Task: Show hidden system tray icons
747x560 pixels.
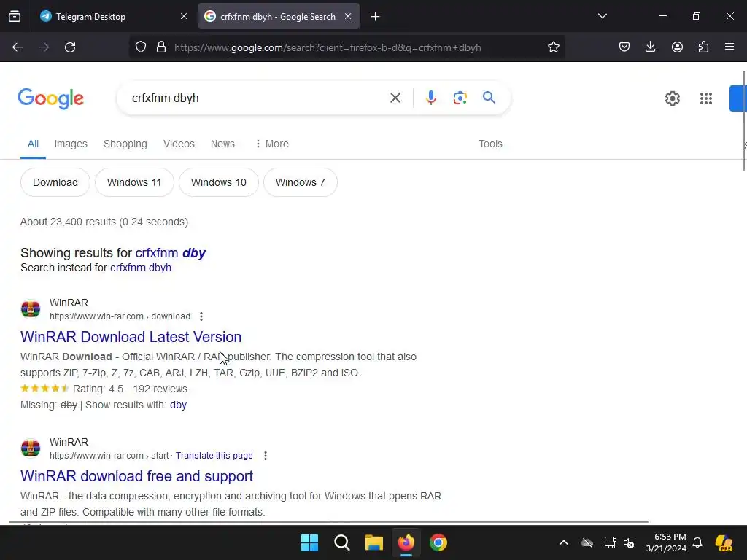Action: (x=564, y=542)
